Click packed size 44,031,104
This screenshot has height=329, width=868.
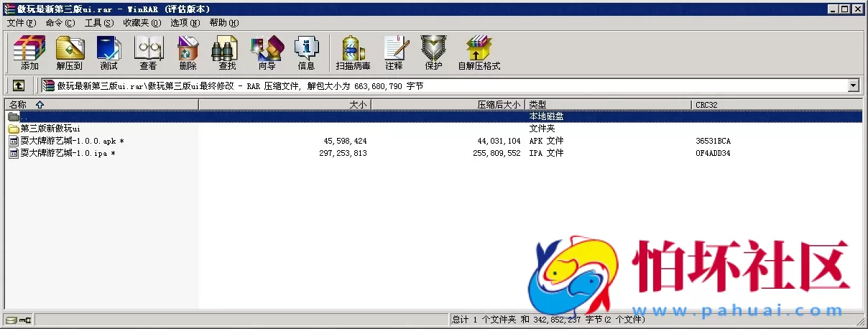(x=499, y=141)
